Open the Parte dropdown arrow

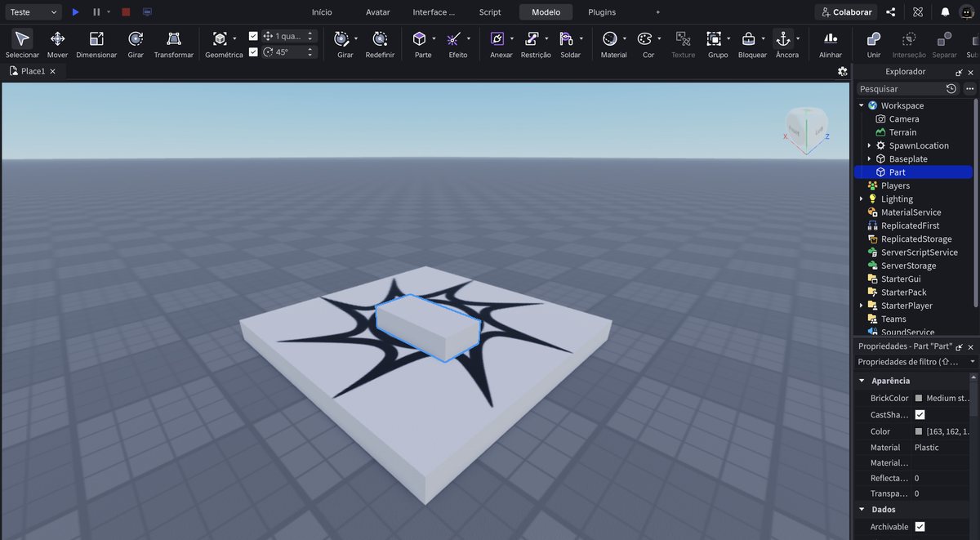434,38
